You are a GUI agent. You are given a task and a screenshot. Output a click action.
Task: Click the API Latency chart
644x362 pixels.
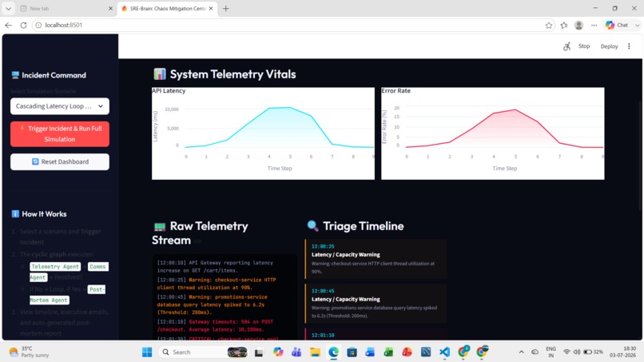tap(263, 133)
